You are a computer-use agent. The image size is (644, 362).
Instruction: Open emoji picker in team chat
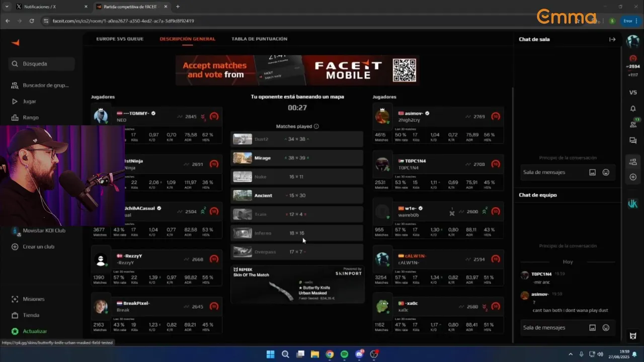606,327
